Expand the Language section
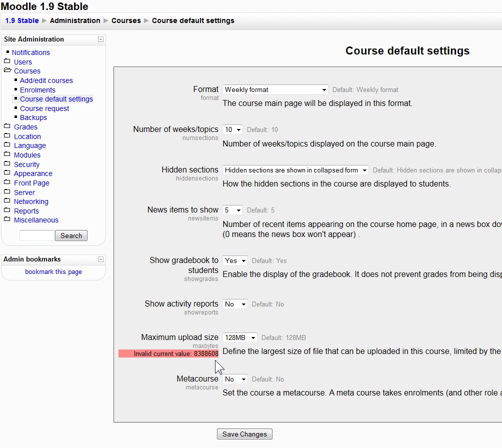Image resolution: width=502 pixels, height=448 pixels. [x=30, y=145]
